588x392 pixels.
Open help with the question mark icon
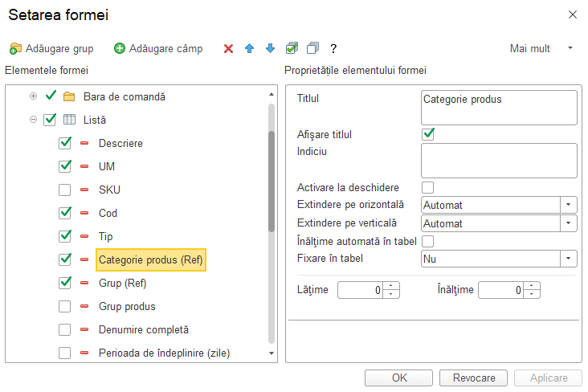click(333, 48)
